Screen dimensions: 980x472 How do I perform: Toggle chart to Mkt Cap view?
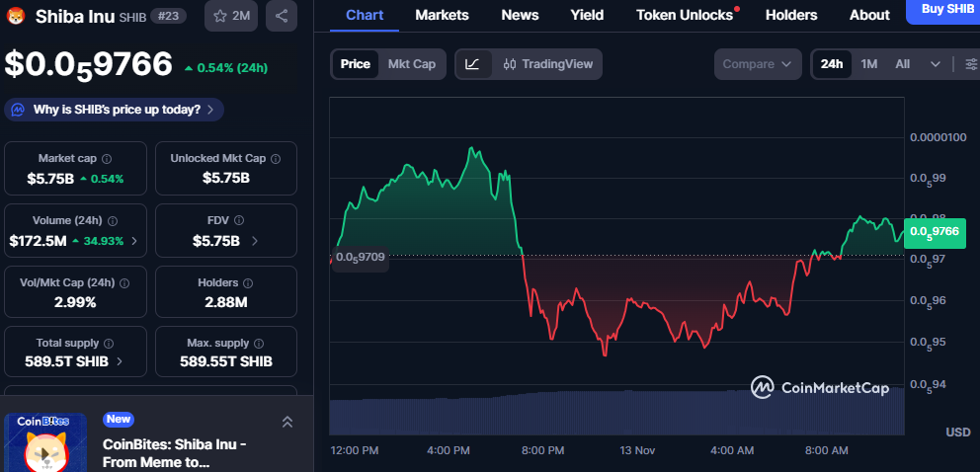click(x=411, y=64)
